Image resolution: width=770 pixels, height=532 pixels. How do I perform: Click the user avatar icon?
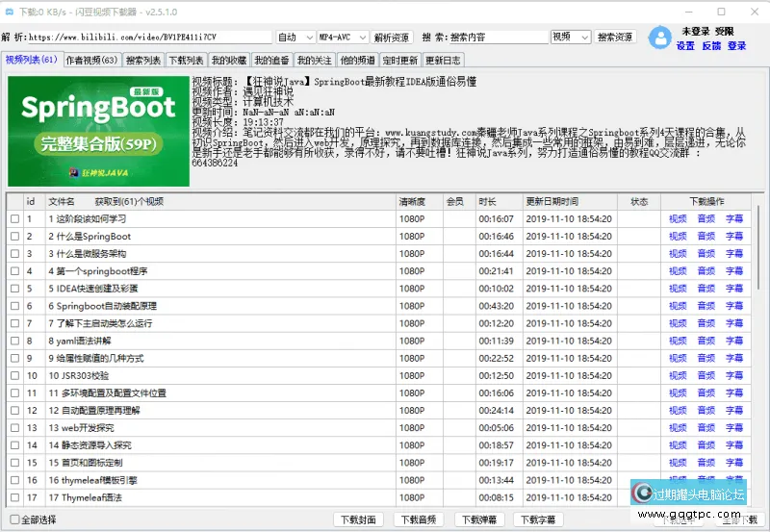[660, 38]
